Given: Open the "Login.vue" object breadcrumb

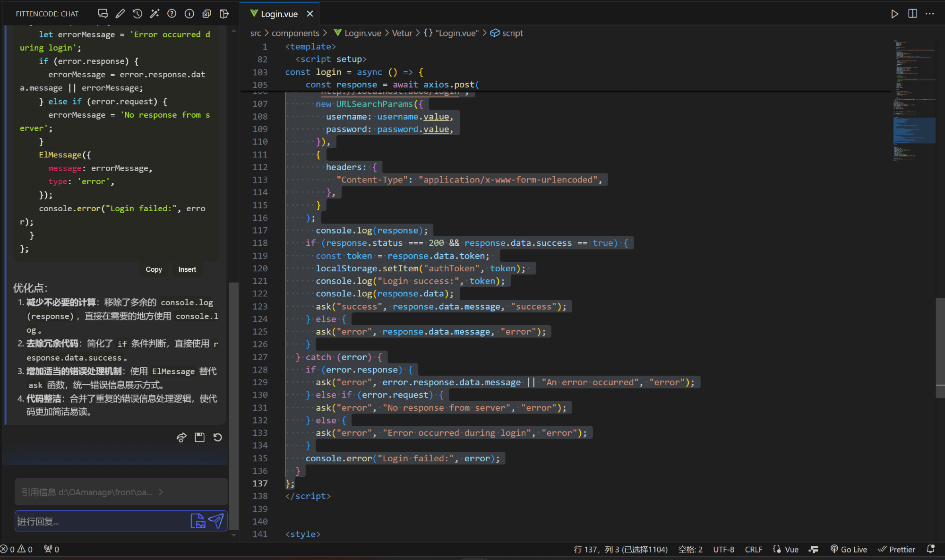Looking at the screenshot, I should click(451, 33).
